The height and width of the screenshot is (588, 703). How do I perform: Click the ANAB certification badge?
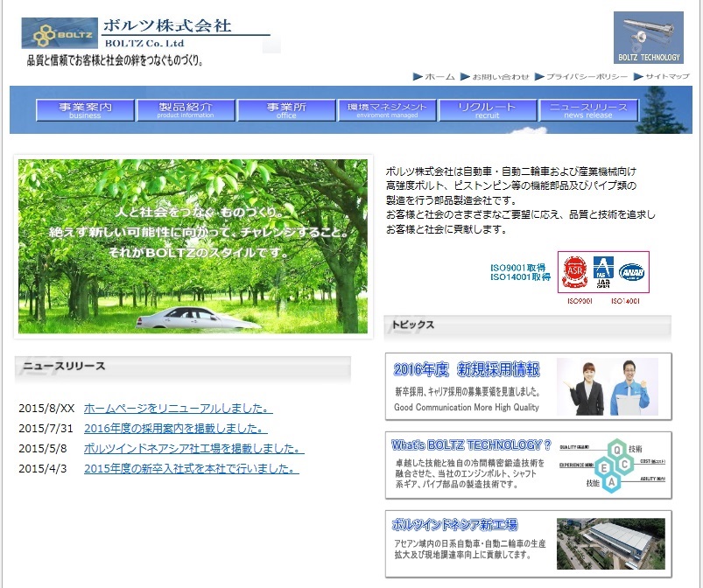tap(632, 272)
